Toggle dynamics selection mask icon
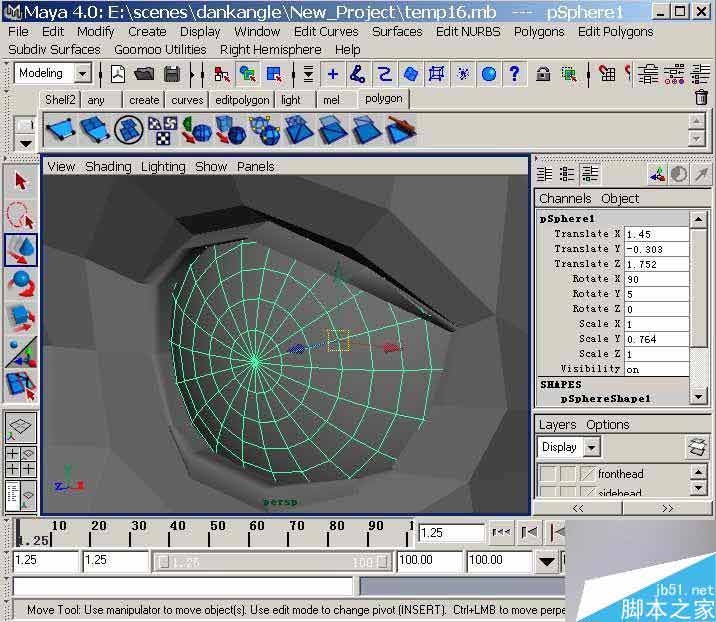716x622 pixels. click(463, 74)
